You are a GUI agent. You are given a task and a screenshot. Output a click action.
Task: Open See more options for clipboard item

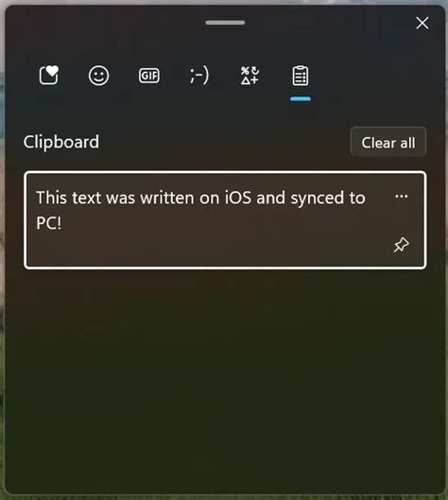pyautogui.click(x=401, y=196)
